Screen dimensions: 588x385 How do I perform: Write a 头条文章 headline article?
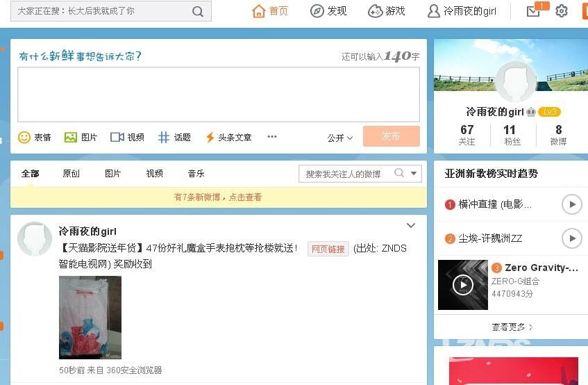click(228, 138)
